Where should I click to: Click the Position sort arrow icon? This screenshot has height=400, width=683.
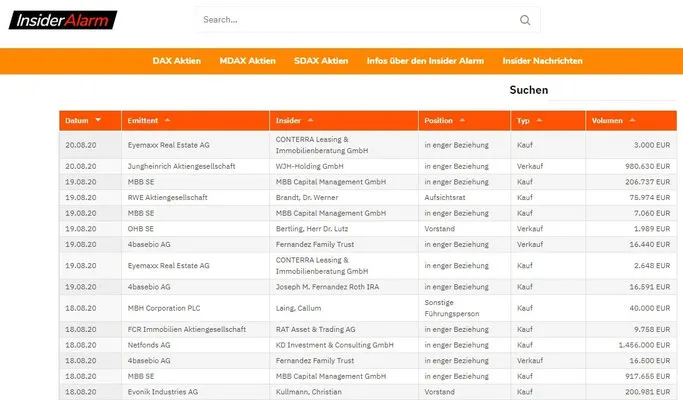(462, 120)
